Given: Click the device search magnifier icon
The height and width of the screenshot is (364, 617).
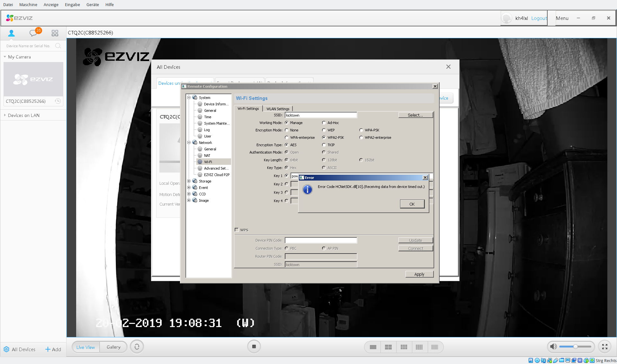Looking at the screenshot, I should (x=58, y=46).
